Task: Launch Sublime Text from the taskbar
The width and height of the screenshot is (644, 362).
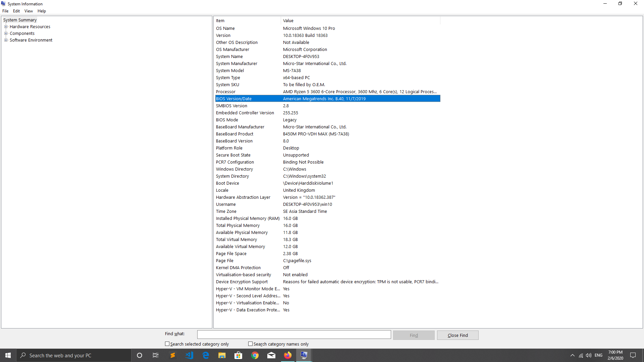Action: tap(172, 355)
